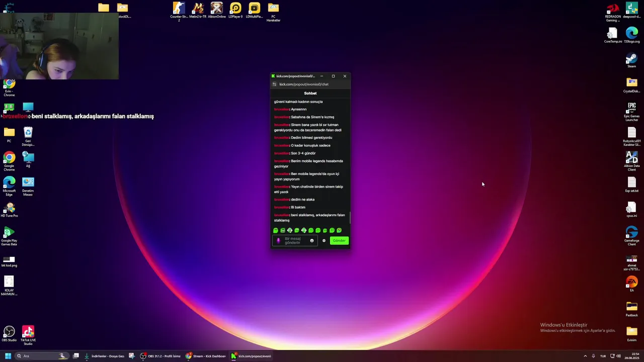Insert the first green Kick emote
This screenshot has width=644, height=362.
pos(276,230)
